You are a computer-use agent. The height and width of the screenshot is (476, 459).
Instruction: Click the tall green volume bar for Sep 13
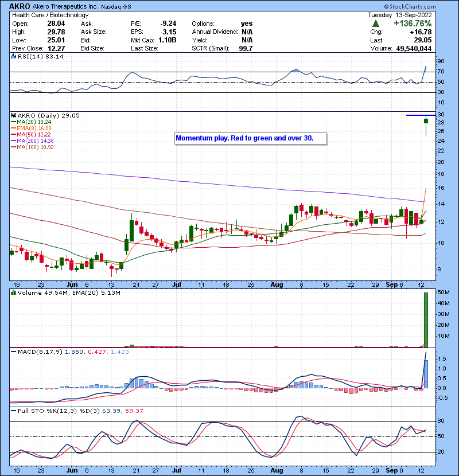[426, 319]
